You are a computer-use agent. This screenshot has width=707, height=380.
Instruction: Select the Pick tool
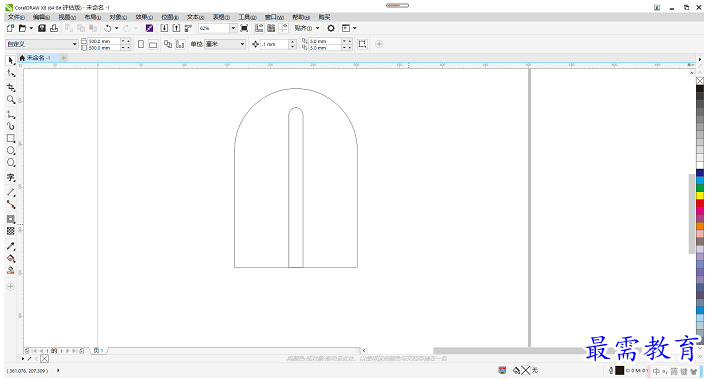[11, 60]
